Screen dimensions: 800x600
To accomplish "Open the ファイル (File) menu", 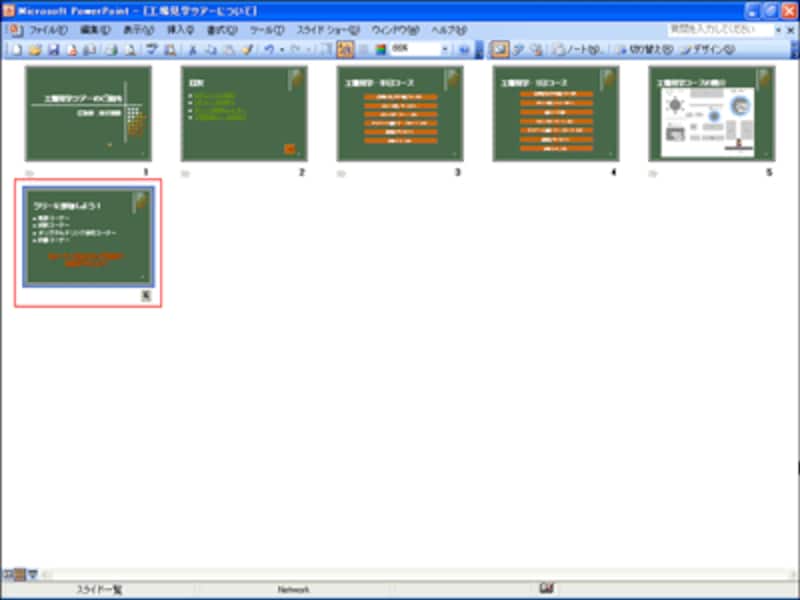I will (48, 30).
